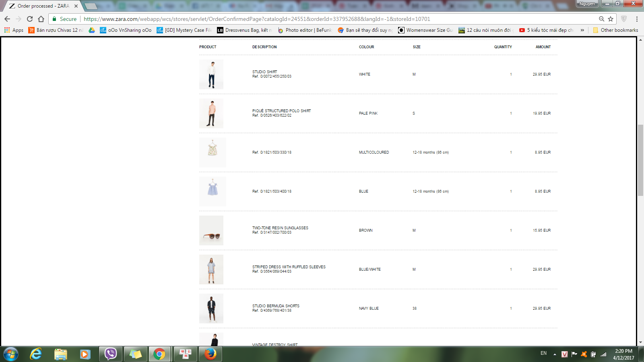Screen dimensions: 644x362
Task: Reload the Zara order page
Action: [29, 19]
